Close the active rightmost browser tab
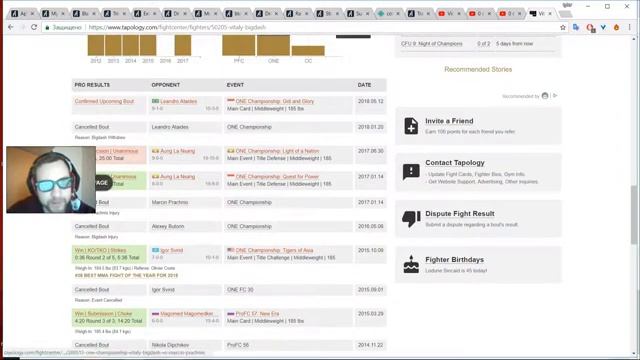This screenshot has width=640, height=360. point(550,13)
